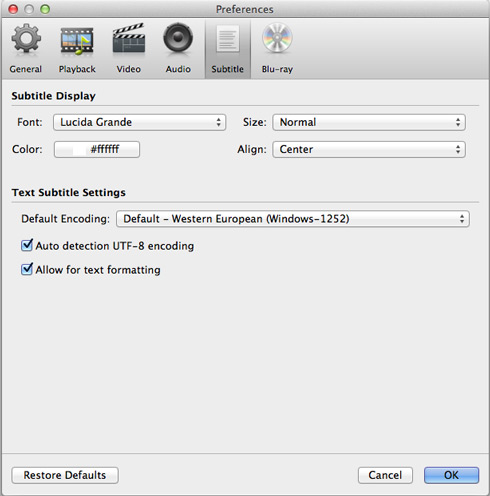Open the Blu-ray disc icon
490x496 pixels.
277,38
